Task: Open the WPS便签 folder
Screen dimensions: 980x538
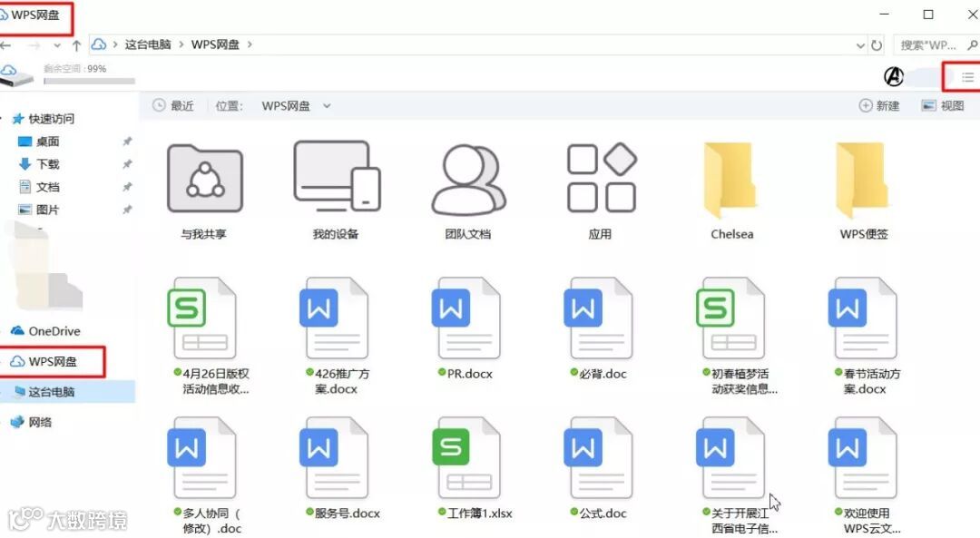Action: pyautogui.click(x=865, y=181)
